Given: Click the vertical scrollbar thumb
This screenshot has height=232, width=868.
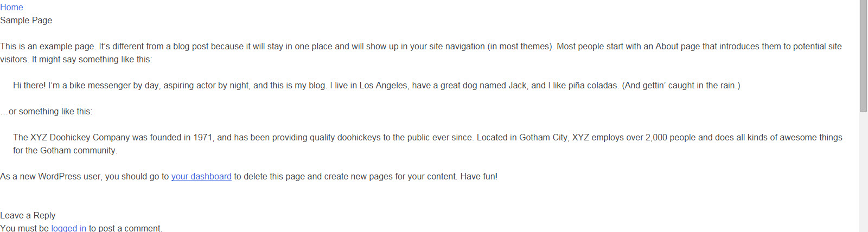Looking at the screenshot, I should (863, 56).
